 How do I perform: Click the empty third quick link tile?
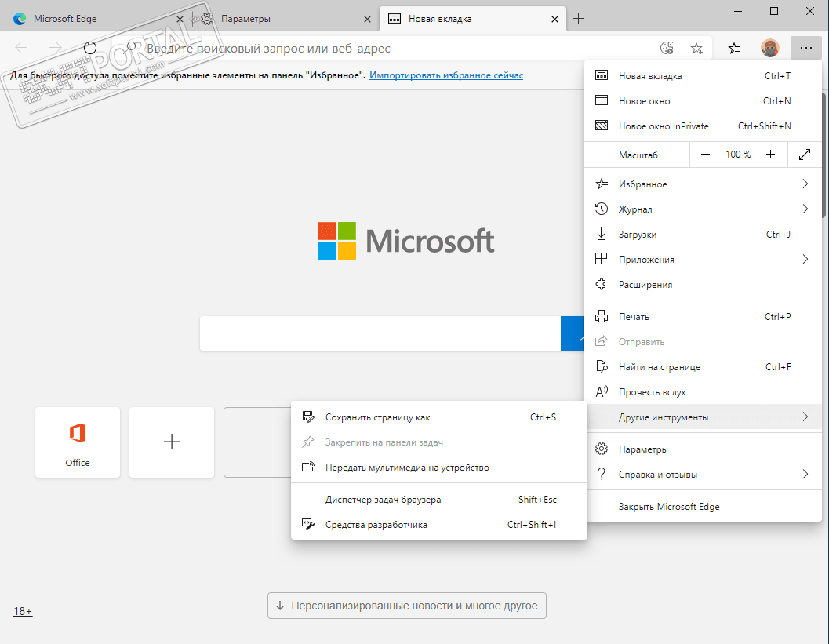point(257,442)
